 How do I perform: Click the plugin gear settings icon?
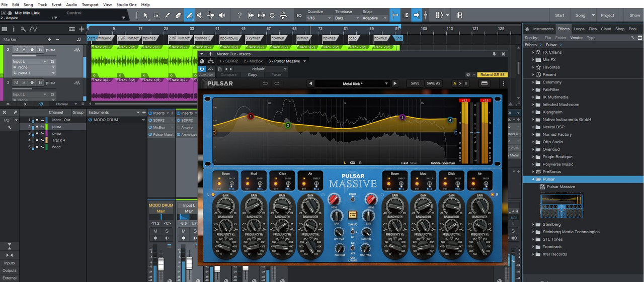pyautogui.click(x=468, y=75)
